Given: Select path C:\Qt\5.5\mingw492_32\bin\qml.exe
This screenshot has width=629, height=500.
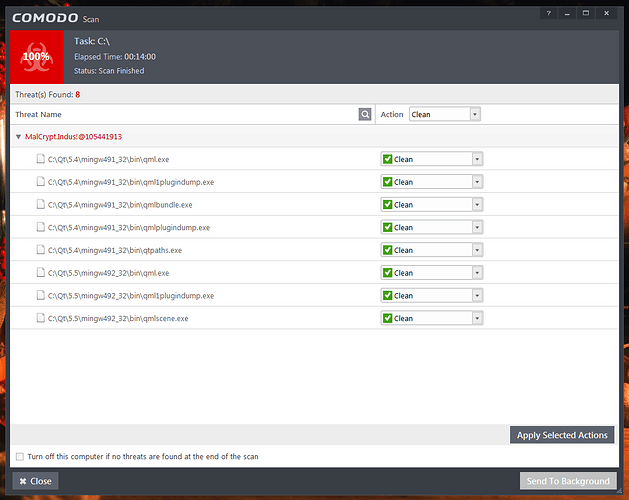Looking at the screenshot, I should click(x=108, y=273).
